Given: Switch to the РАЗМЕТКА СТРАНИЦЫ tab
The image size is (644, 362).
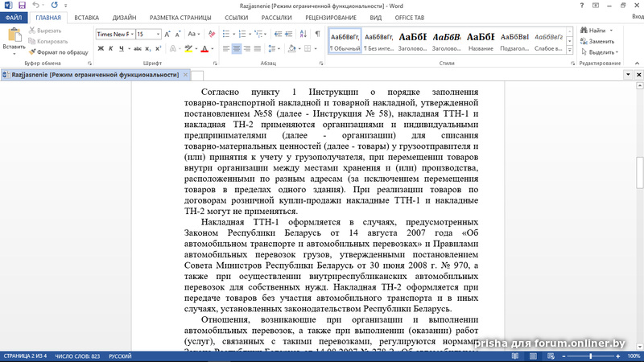Looking at the screenshot, I should pos(182,17).
